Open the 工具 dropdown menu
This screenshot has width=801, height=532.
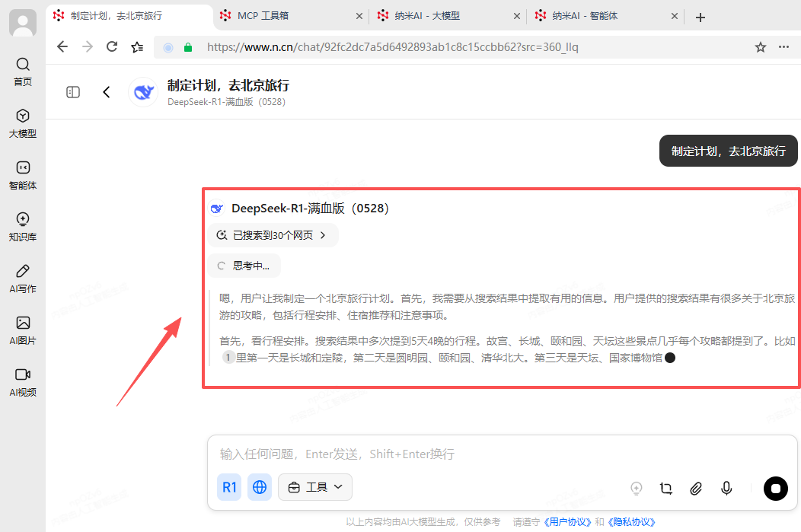315,487
